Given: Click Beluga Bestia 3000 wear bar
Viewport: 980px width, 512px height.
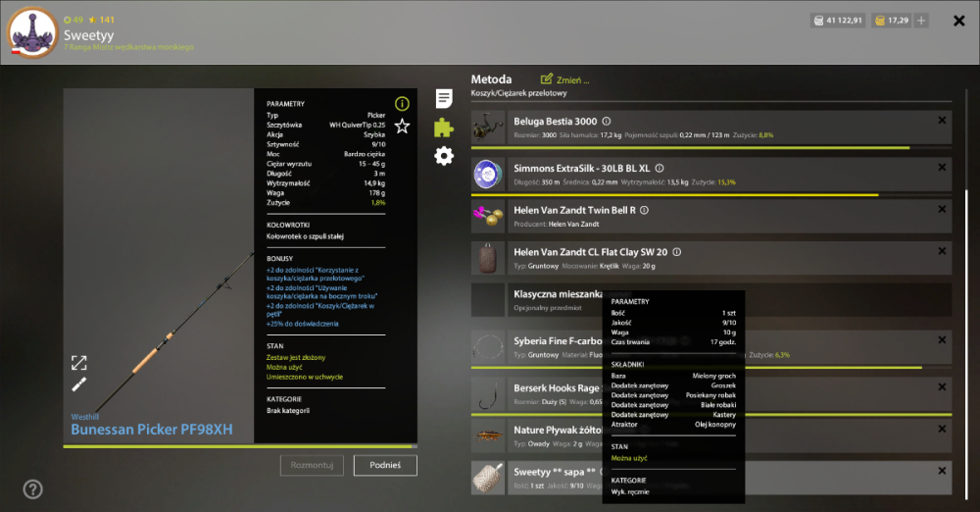Looking at the screenshot, I should [x=711, y=148].
